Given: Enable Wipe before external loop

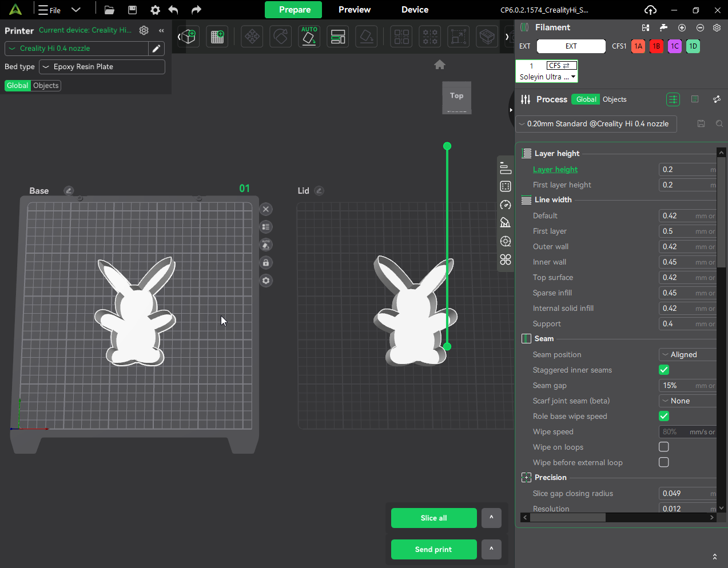Looking at the screenshot, I should coord(664,462).
